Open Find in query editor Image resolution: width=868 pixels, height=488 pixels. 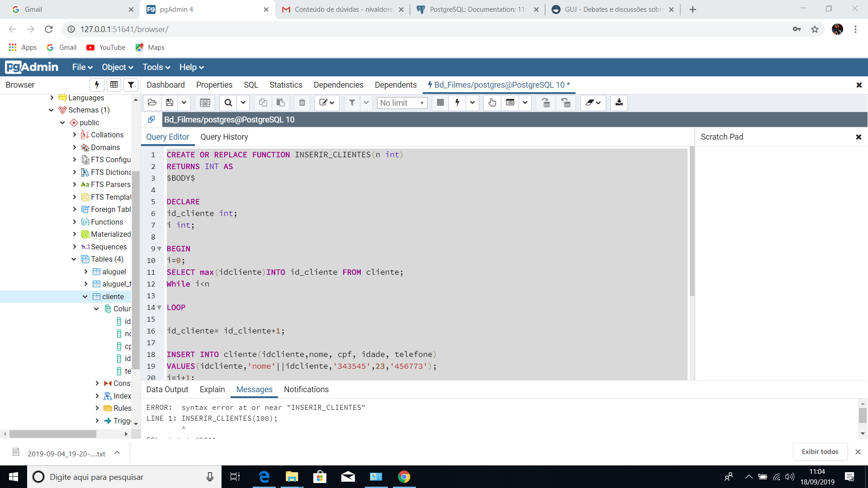[x=228, y=103]
